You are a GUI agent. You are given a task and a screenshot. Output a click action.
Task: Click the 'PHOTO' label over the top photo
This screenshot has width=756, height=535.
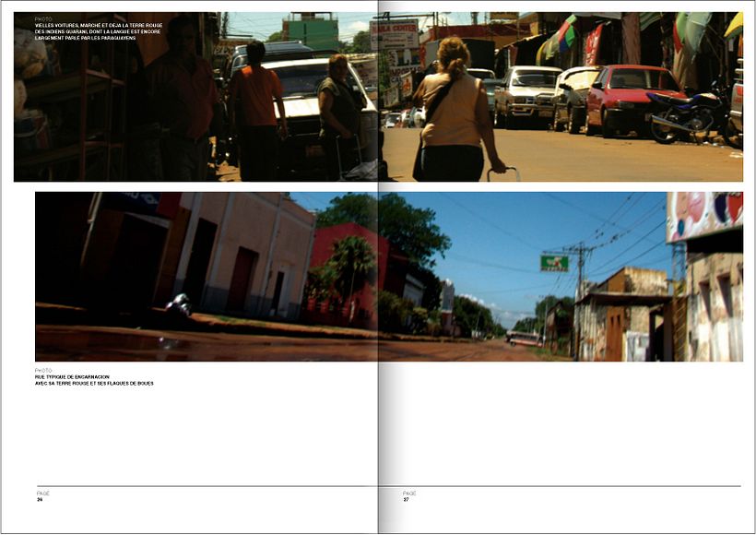click(x=43, y=18)
